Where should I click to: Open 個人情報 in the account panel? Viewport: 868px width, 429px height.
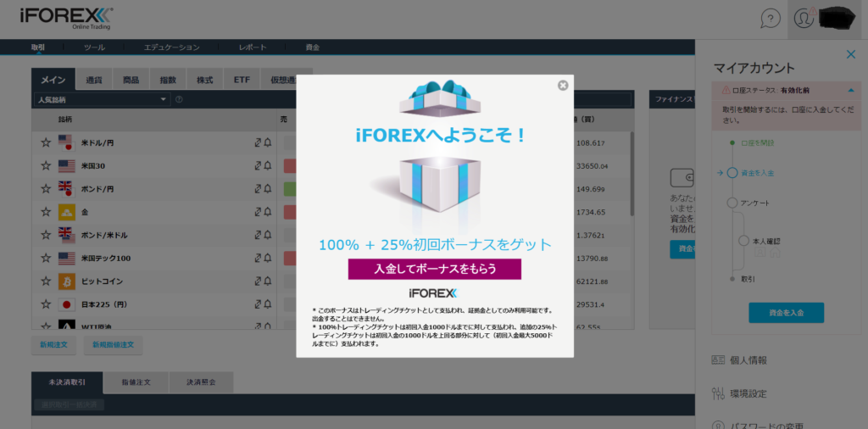[748, 360]
